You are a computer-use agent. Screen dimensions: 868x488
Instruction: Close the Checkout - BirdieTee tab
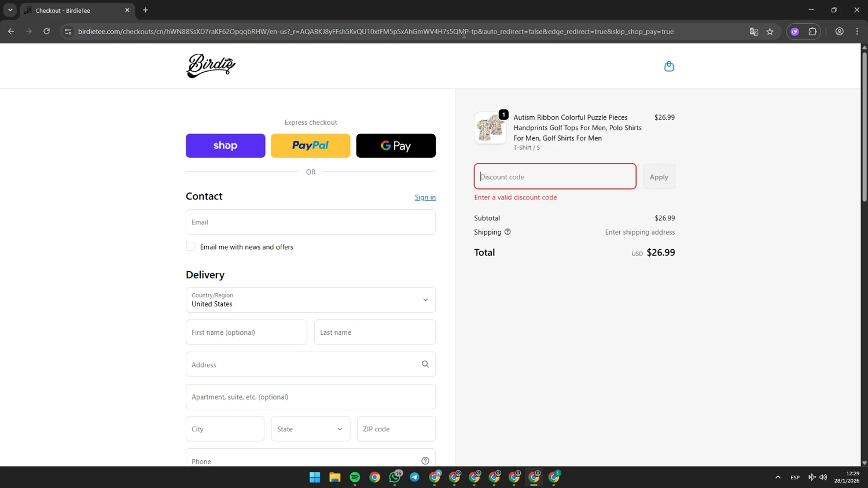point(127,10)
